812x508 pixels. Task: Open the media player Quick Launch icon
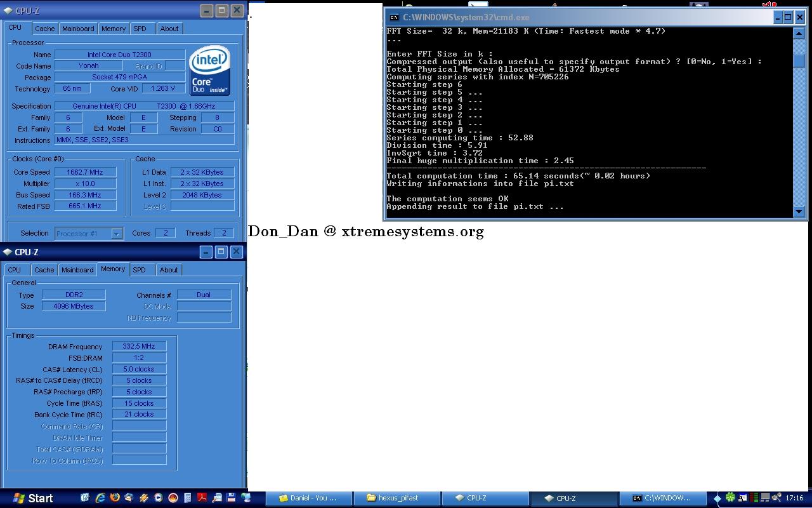pyautogui.click(x=158, y=498)
